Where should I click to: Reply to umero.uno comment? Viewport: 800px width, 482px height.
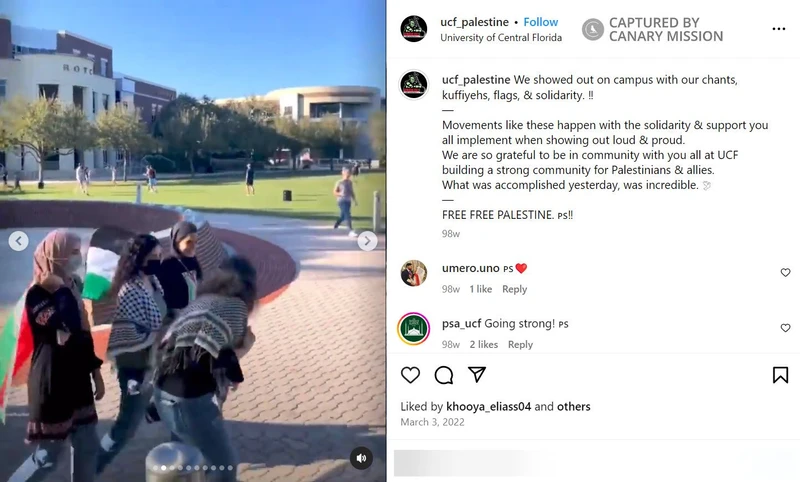(x=514, y=289)
